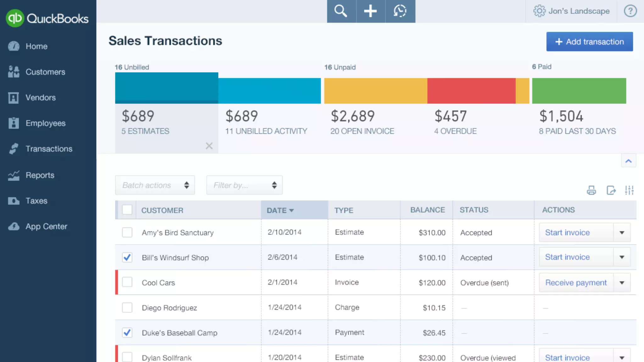Screen dimensions: 644x362
Task: Go to Customers in the sidebar
Action: (45, 72)
